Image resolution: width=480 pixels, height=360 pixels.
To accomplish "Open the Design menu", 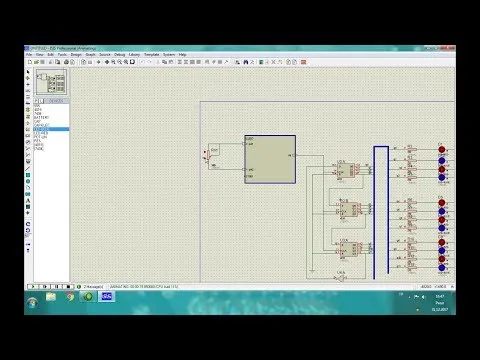I will [76, 54].
